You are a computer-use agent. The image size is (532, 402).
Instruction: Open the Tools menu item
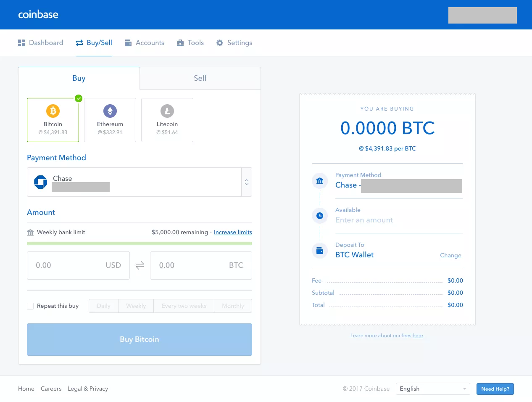pyautogui.click(x=190, y=43)
